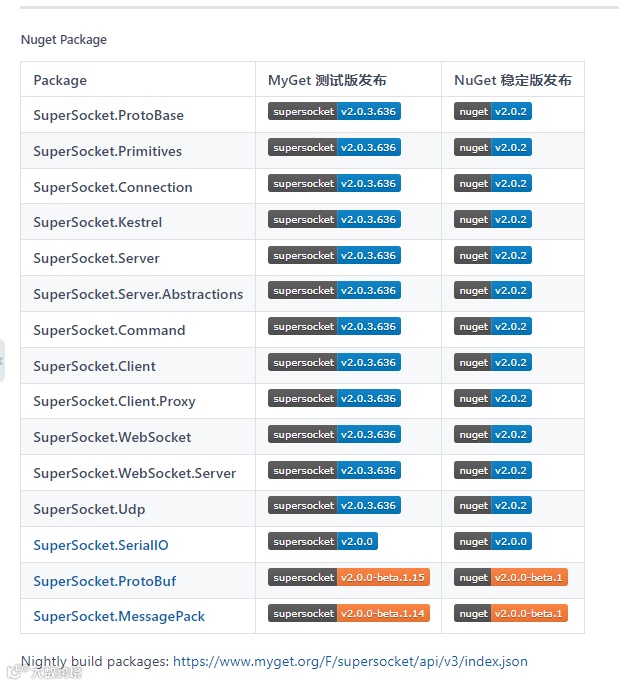Screen dimensions: 619x685
Task: Click NuGet v2.0.0 badge for SuperSocket.SerialIO
Action: pos(492,542)
